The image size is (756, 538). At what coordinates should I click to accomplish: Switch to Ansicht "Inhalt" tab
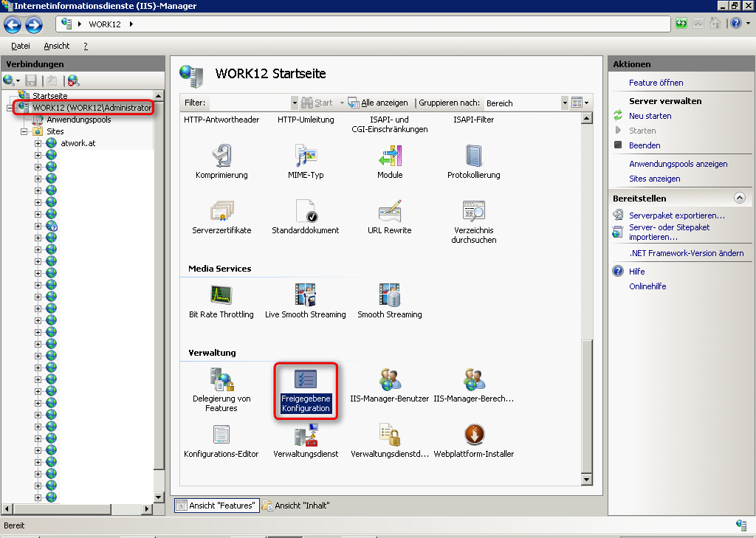click(x=296, y=506)
